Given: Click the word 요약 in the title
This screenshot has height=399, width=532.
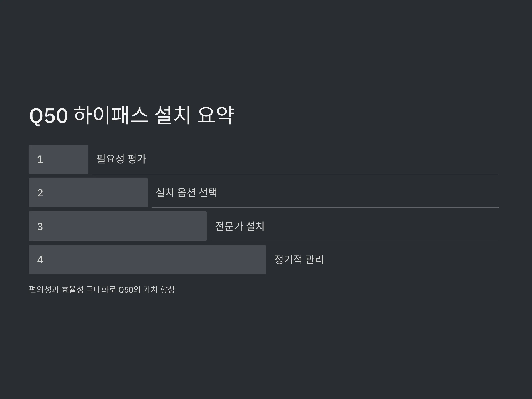Looking at the screenshot, I should coord(215,115).
